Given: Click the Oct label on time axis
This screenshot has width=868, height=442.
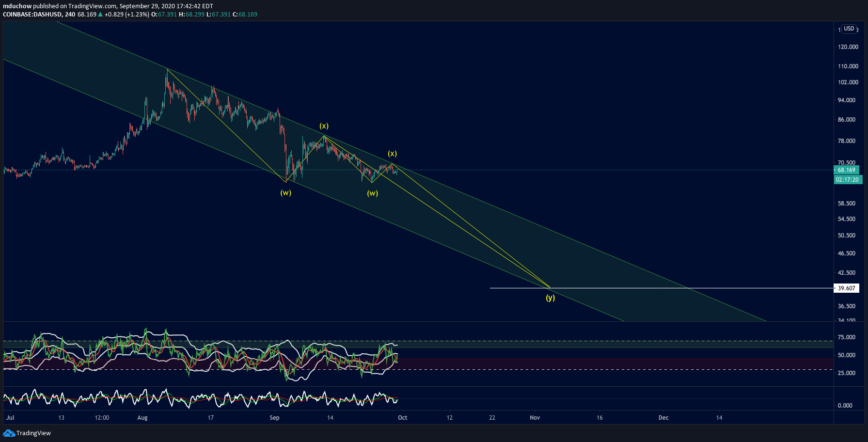Looking at the screenshot, I should 402,417.
